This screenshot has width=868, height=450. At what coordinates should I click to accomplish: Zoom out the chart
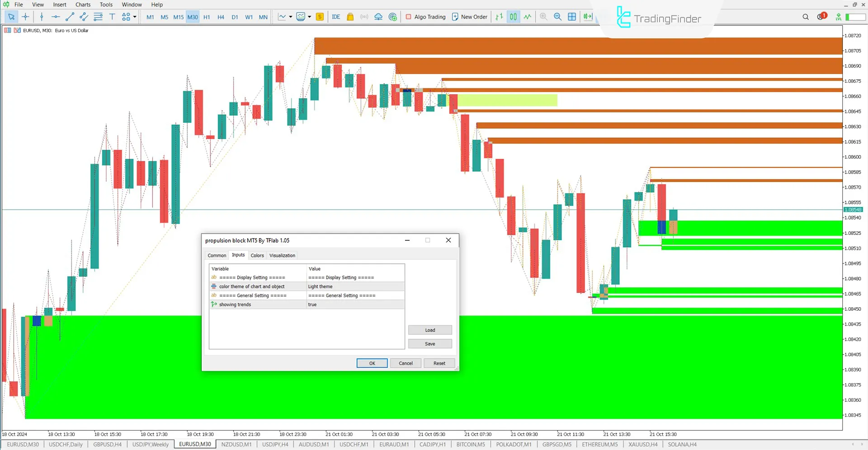(557, 17)
